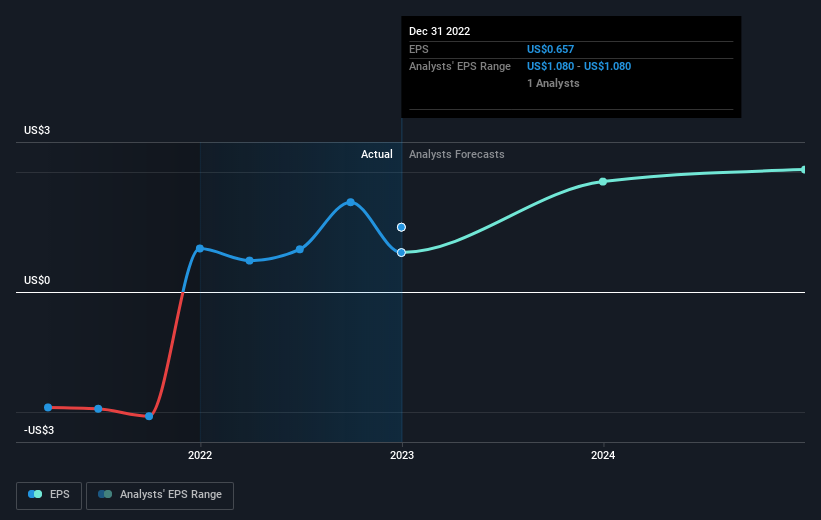Click the 2023 x-axis label
The width and height of the screenshot is (821, 520).
tap(402, 456)
